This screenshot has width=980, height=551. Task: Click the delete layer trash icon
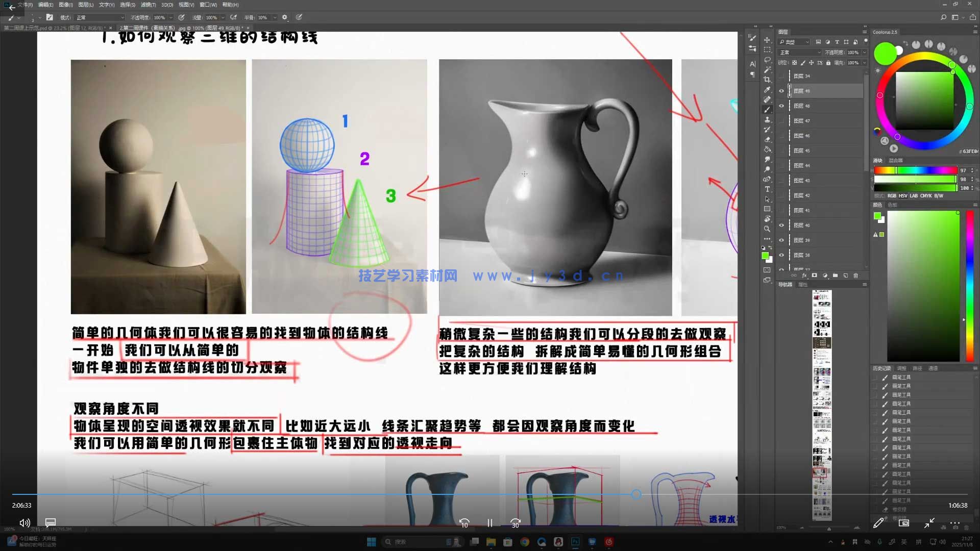tap(856, 275)
